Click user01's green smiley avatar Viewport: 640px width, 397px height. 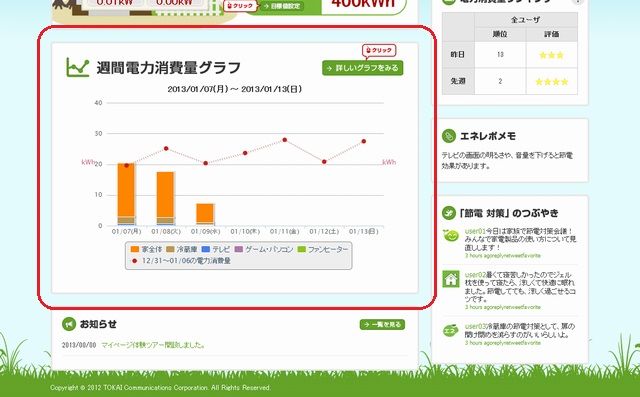[x=451, y=235]
